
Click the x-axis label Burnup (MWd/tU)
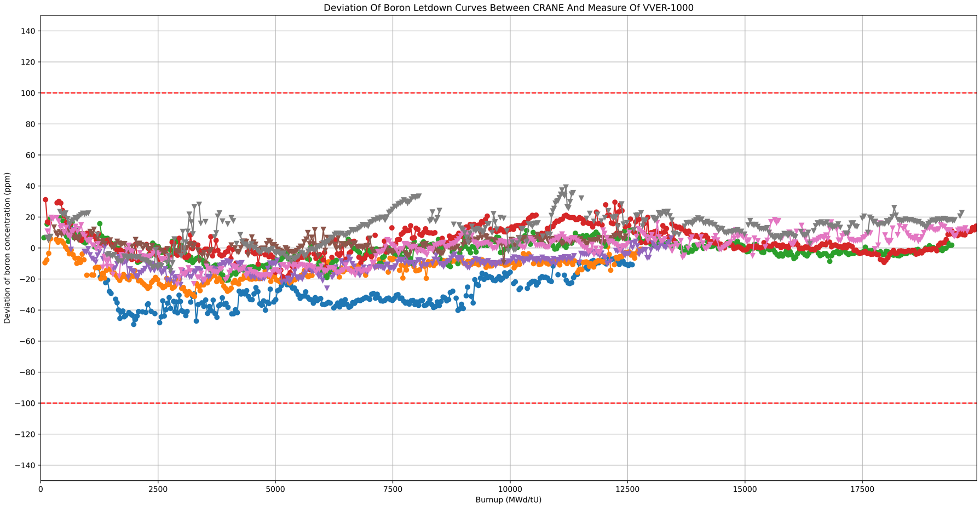pyautogui.click(x=509, y=499)
